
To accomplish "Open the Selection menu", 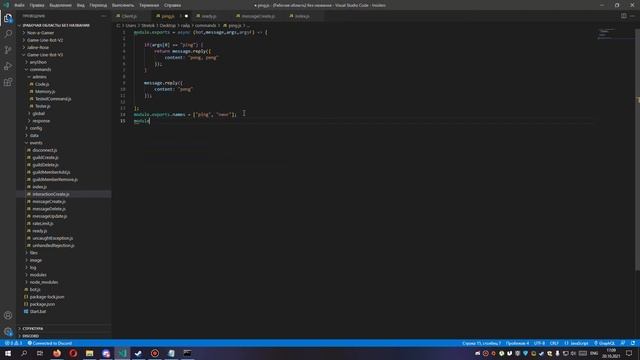I will tap(60, 5).
